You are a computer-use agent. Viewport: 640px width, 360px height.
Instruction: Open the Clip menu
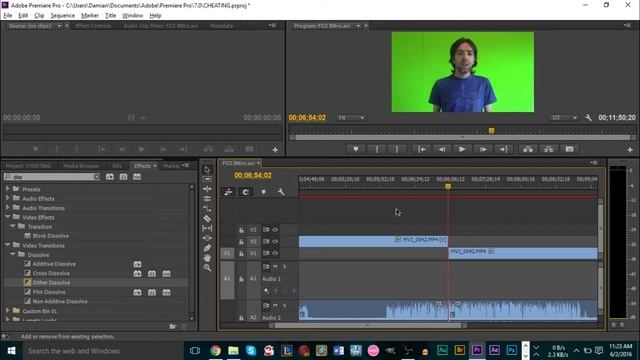[x=39, y=16]
